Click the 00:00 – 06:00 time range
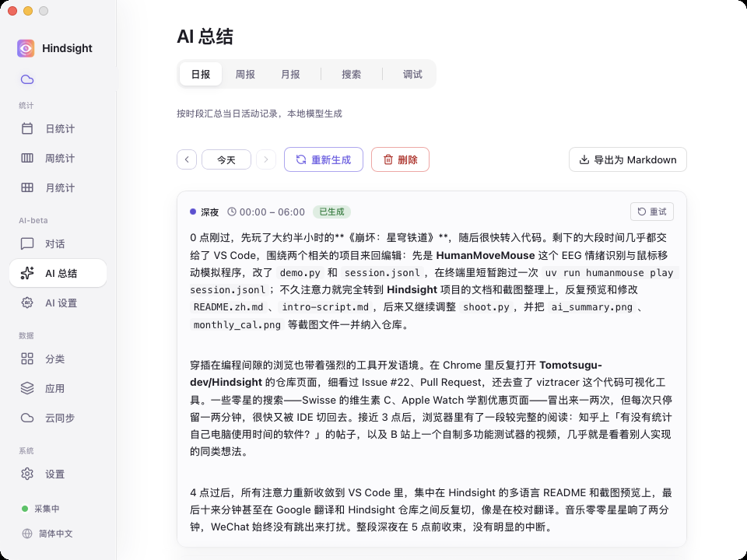The image size is (747, 560). [272, 212]
